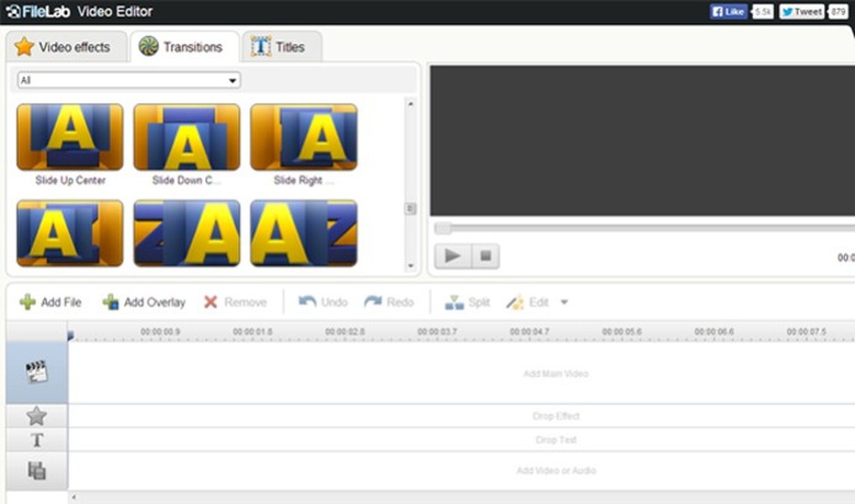The height and width of the screenshot is (504, 855).
Task: Click the Split tool in toolbar
Action: tap(468, 302)
